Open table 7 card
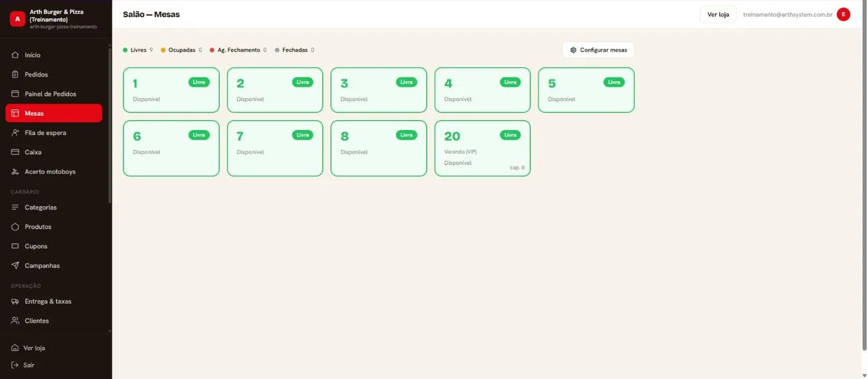 [275, 148]
